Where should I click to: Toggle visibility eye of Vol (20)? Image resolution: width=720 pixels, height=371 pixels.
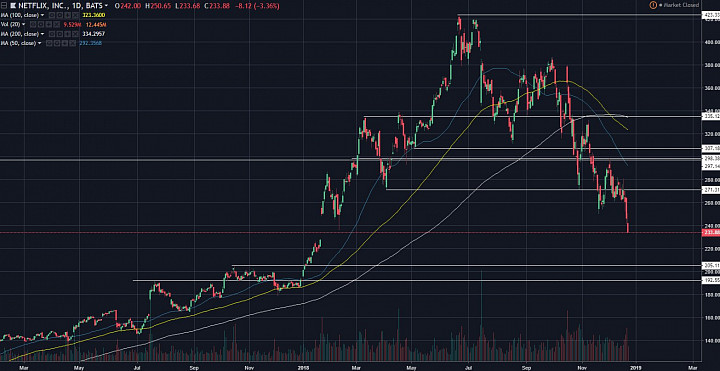pos(33,24)
